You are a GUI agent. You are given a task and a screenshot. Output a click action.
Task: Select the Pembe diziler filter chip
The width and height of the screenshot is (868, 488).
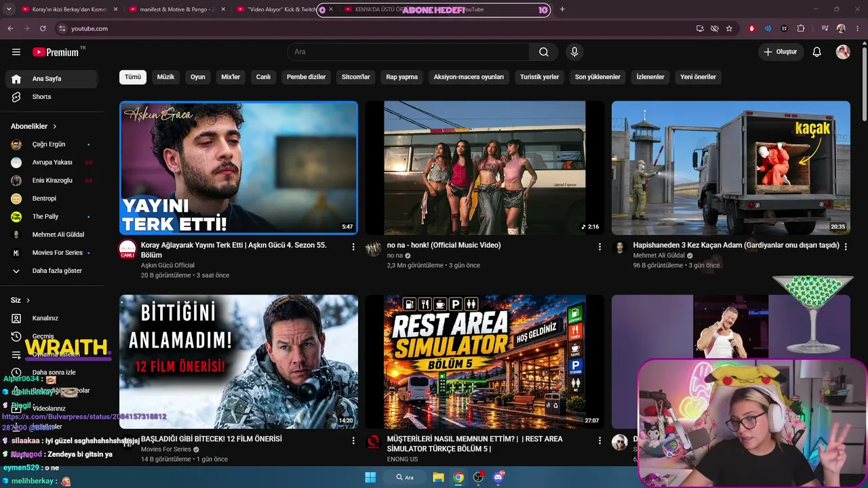pos(307,77)
